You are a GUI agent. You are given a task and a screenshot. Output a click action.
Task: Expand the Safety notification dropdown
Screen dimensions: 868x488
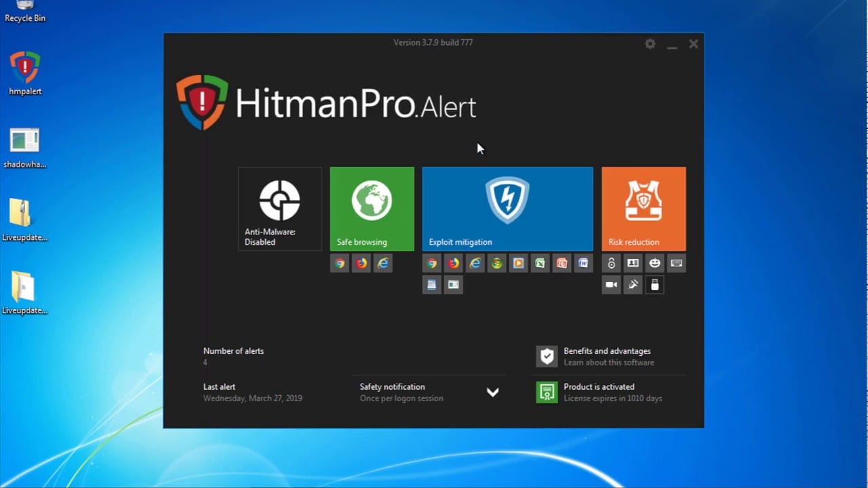point(492,392)
